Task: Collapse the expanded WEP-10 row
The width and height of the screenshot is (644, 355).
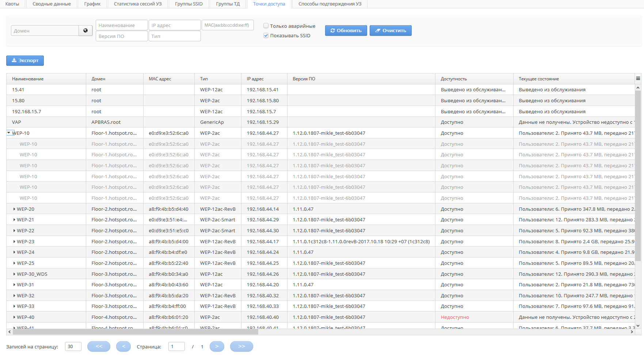Action: [x=9, y=133]
